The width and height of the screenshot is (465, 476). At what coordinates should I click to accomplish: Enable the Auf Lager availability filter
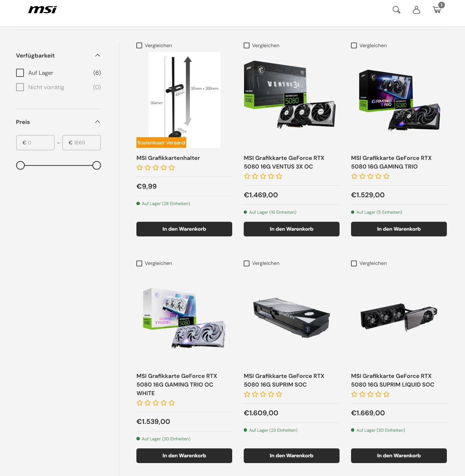[x=20, y=73]
